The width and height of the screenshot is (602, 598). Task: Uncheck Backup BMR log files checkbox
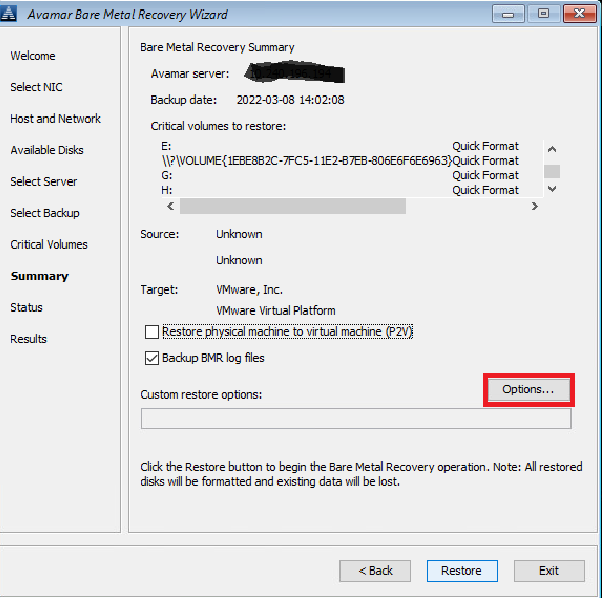tap(152, 358)
